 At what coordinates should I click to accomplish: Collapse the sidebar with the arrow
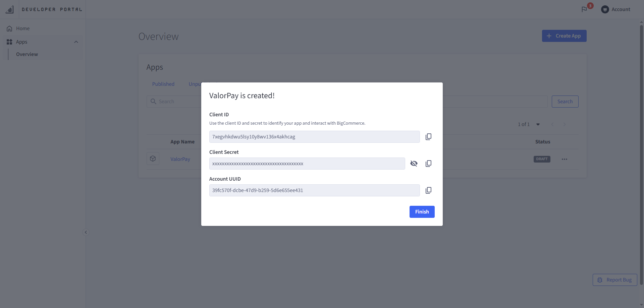click(x=86, y=232)
